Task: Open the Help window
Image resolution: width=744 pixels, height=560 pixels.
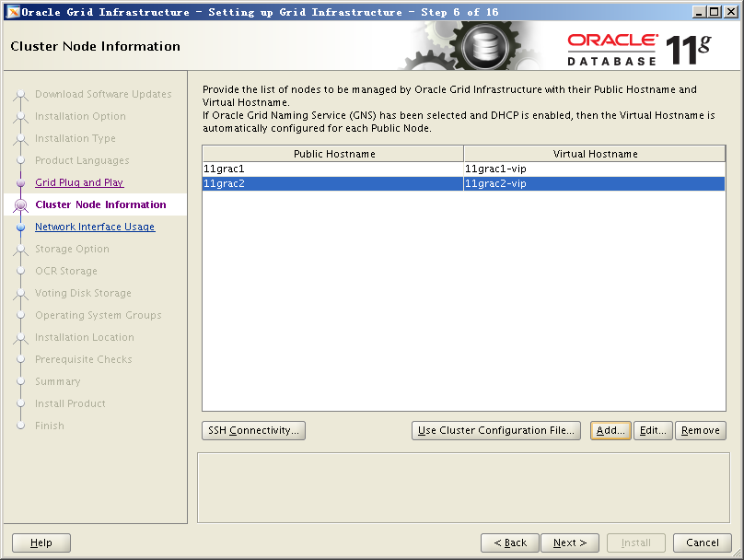Action: tap(41, 542)
